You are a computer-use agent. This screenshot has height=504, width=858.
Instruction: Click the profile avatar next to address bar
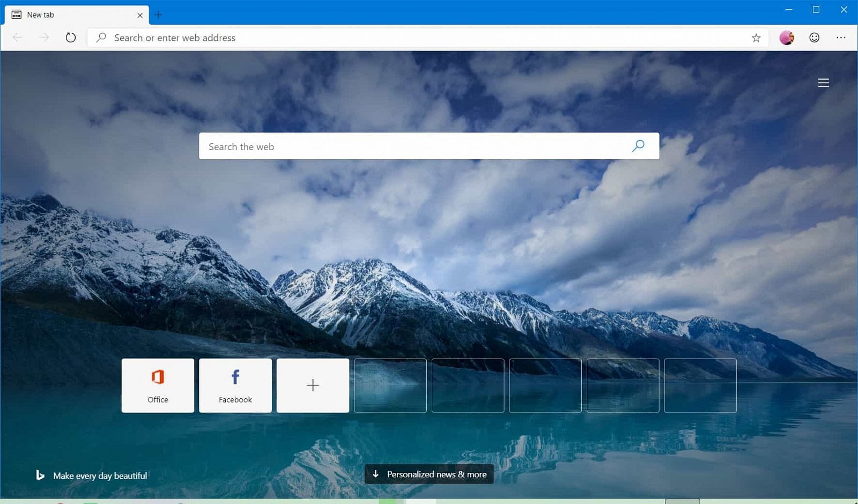click(786, 38)
